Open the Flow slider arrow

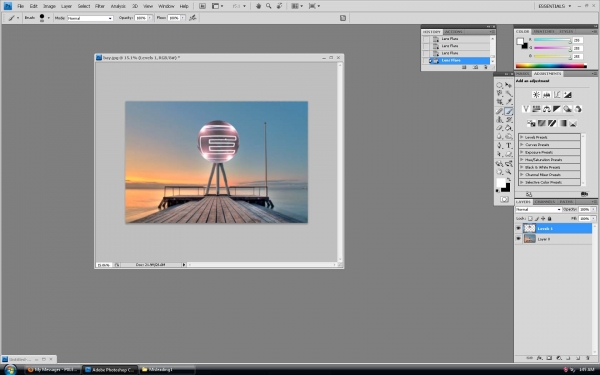183,18
